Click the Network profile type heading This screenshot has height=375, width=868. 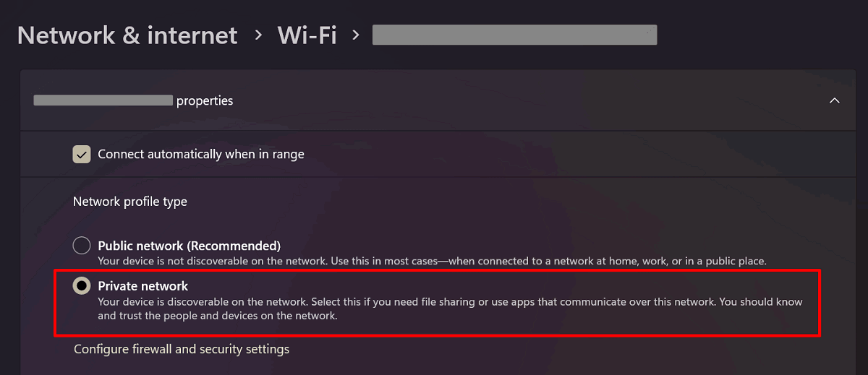(130, 202)
